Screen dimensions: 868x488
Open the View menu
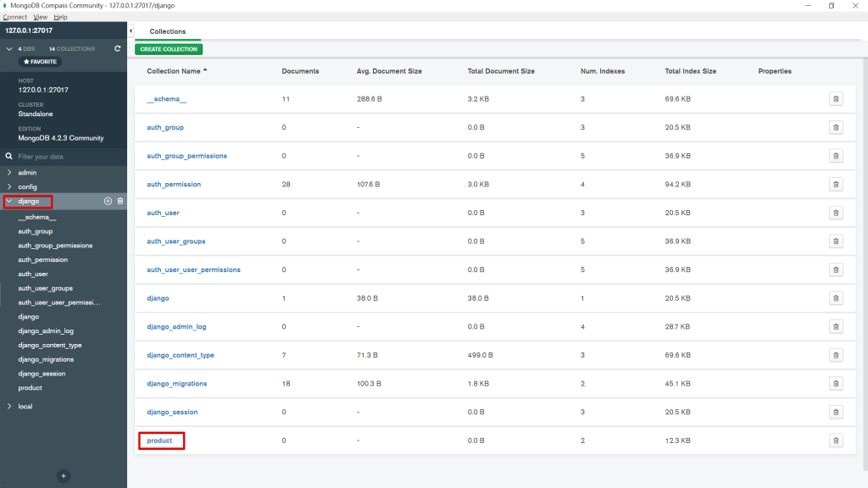click(41, 17)
